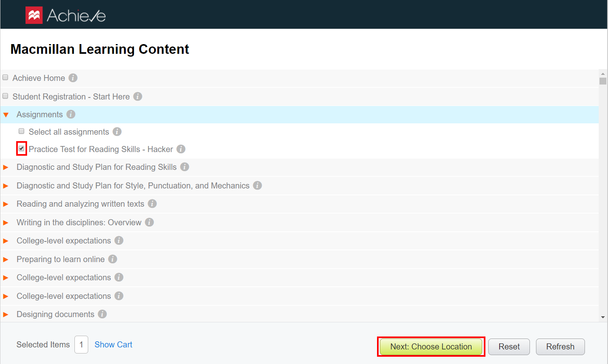Click info icon beside Select all assignments
608x364 pixels.
(x=117, y=131)
